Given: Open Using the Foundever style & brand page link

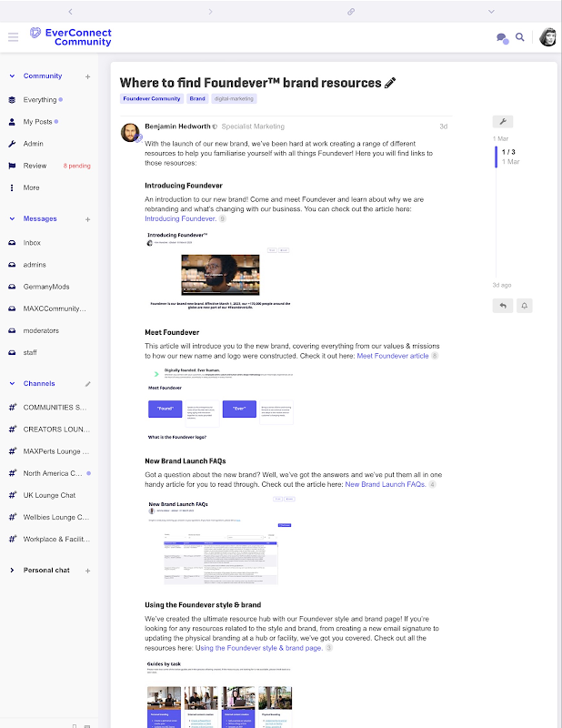Looking at the screenshot, I should point(259,648).
